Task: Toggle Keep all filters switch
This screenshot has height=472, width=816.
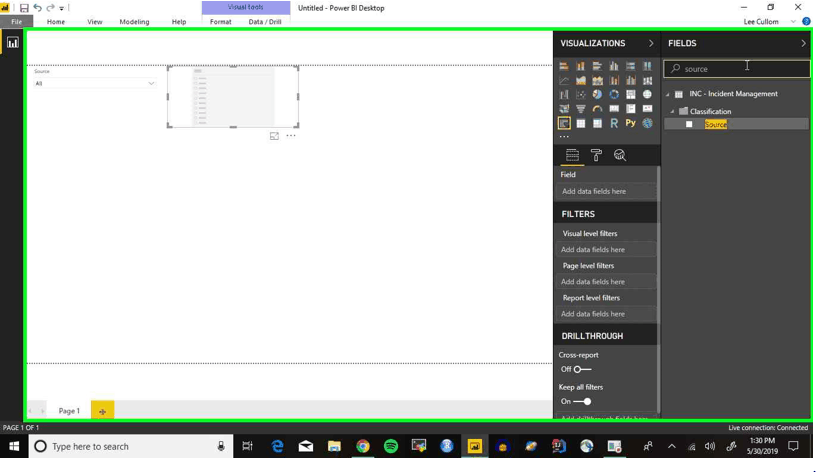Action: (x=582, y=402)
